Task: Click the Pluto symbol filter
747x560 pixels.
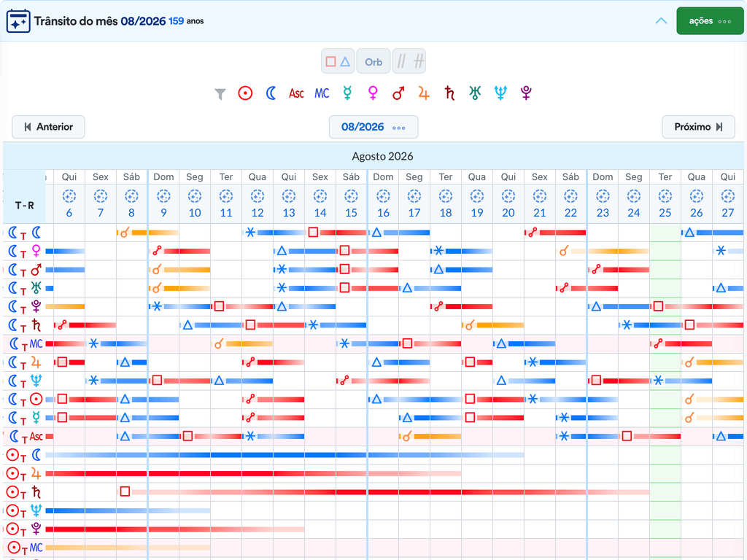Action: 526,93
